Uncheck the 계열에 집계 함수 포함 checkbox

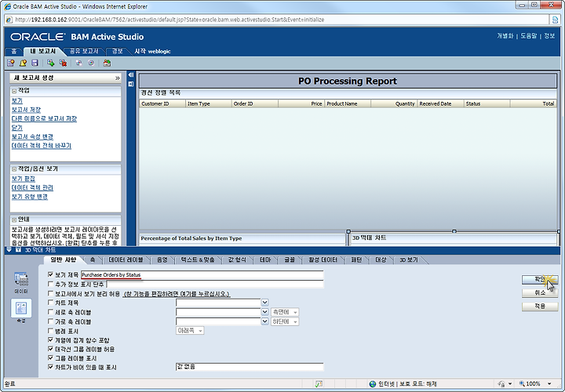pyautogui.click(x=50, y=339)
